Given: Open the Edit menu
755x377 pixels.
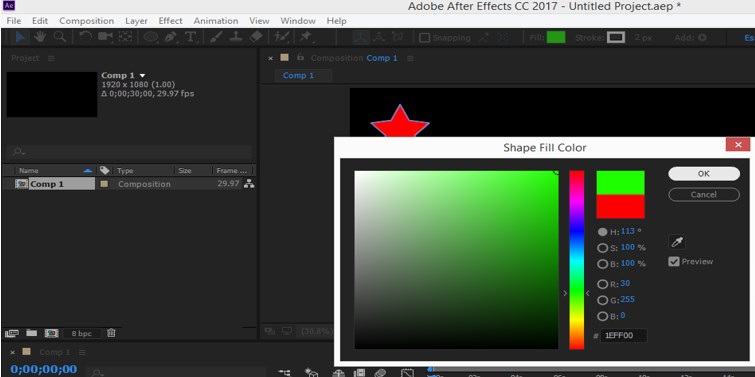Looking at the screenshot, I should point(40,21).
